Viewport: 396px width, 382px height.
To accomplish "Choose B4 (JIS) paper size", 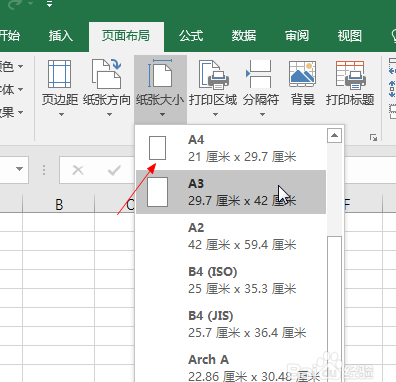I will [231, 324].
